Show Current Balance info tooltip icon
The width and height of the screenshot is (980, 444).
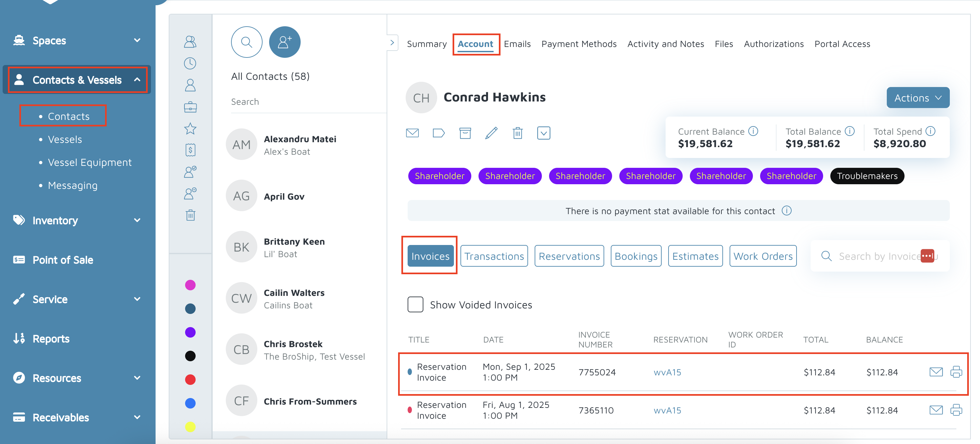click(753, 131)
